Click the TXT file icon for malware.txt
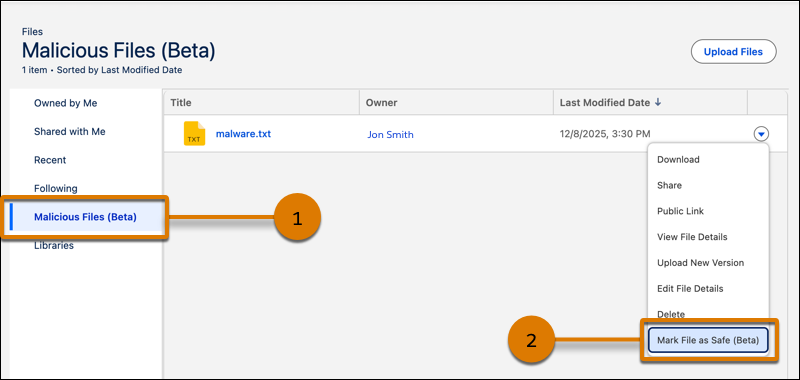 pyautogui.click(x=194, y=134)
